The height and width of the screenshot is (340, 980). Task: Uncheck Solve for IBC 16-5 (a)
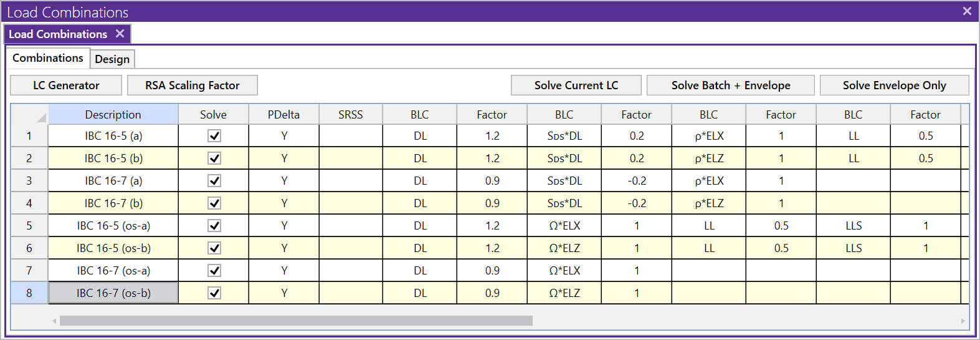[214, 136]
